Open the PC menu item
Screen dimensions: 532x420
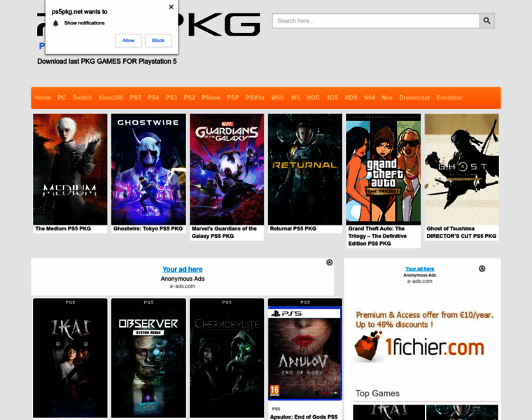click(x=62, y=98)
